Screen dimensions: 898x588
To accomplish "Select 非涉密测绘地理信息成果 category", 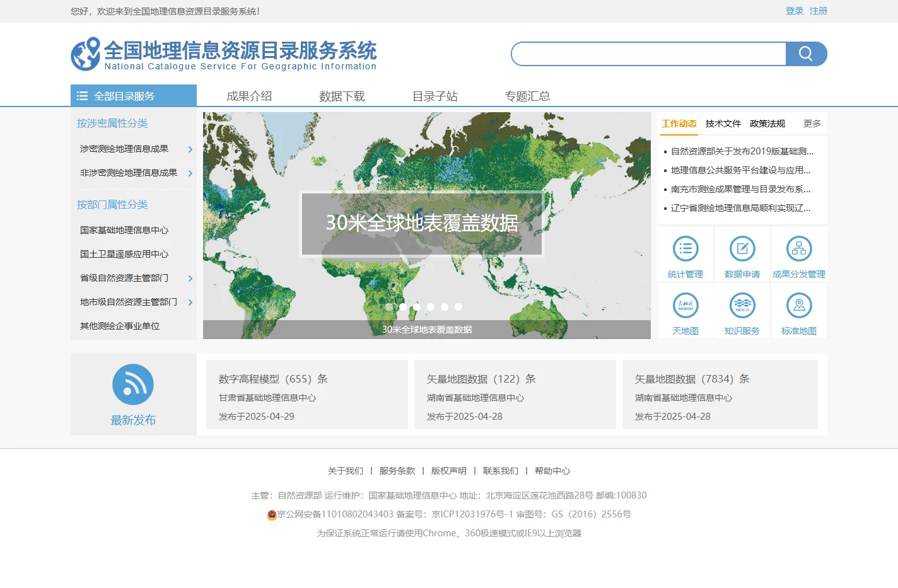I will pyautogui.click(x=129, y=173).
